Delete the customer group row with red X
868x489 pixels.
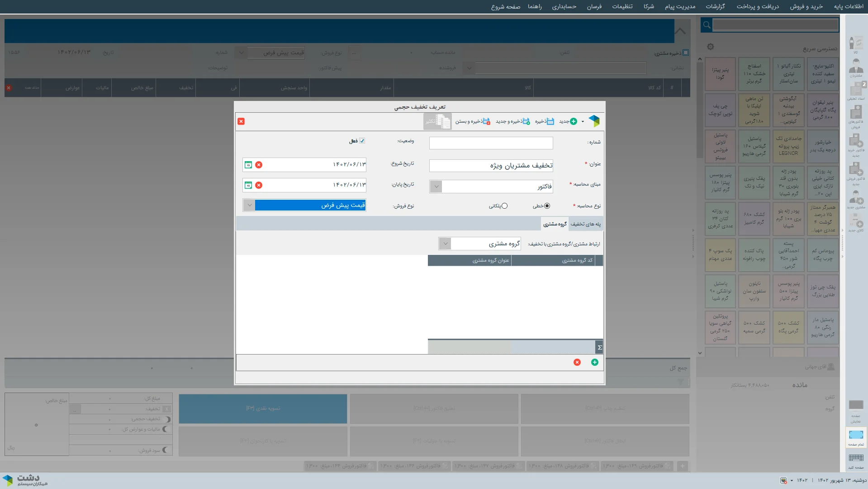pos(577,362)
